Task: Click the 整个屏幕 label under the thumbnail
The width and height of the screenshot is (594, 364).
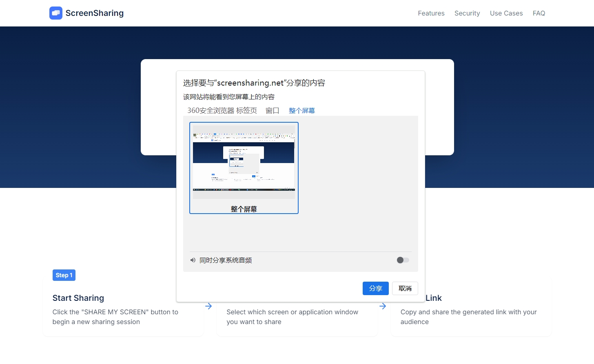Action: point(244,209)
